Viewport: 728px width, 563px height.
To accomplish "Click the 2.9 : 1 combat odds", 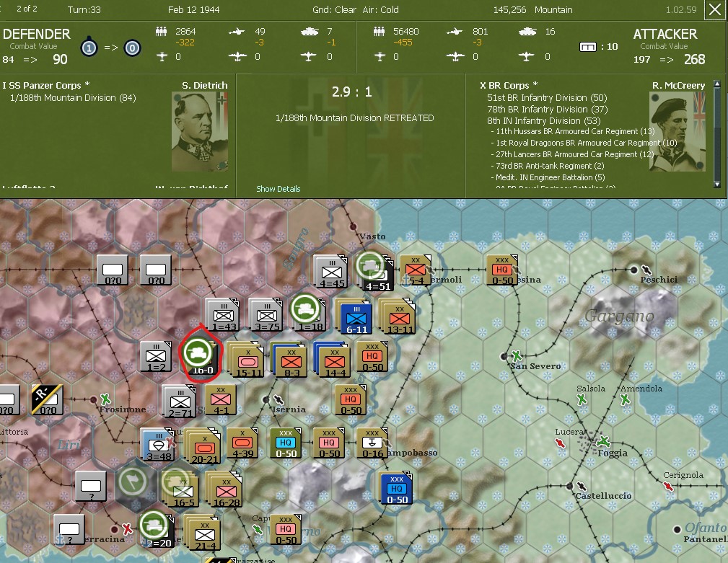I will coord(351,92).
